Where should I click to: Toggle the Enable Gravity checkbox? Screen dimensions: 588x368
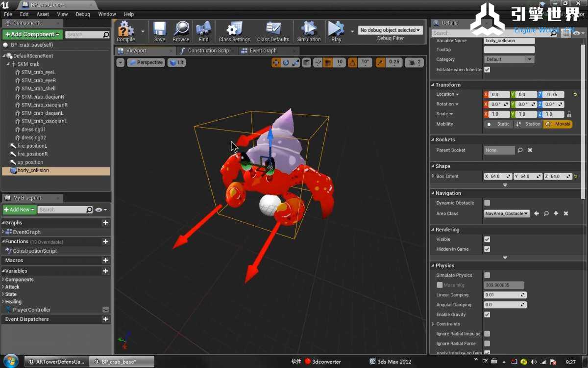(487, 315)
